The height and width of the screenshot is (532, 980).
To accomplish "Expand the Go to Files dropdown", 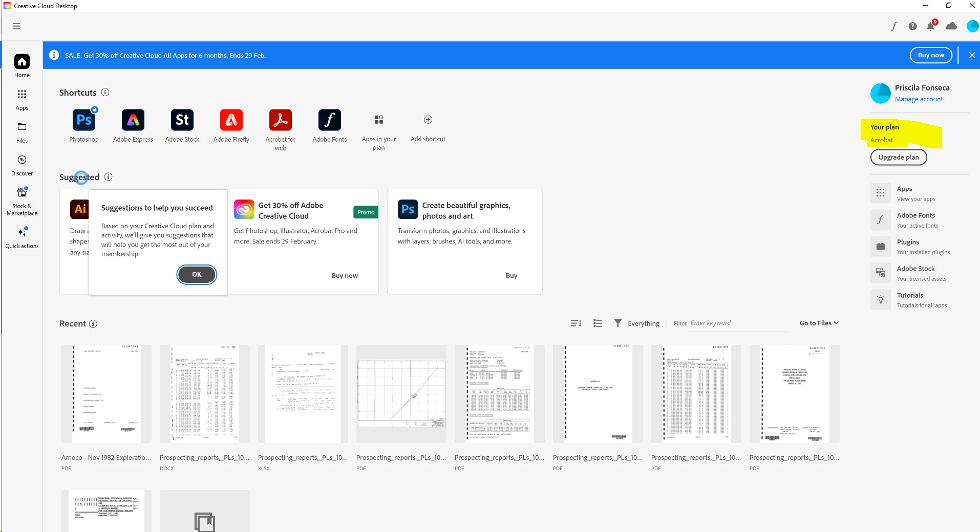I will point(819,323).
